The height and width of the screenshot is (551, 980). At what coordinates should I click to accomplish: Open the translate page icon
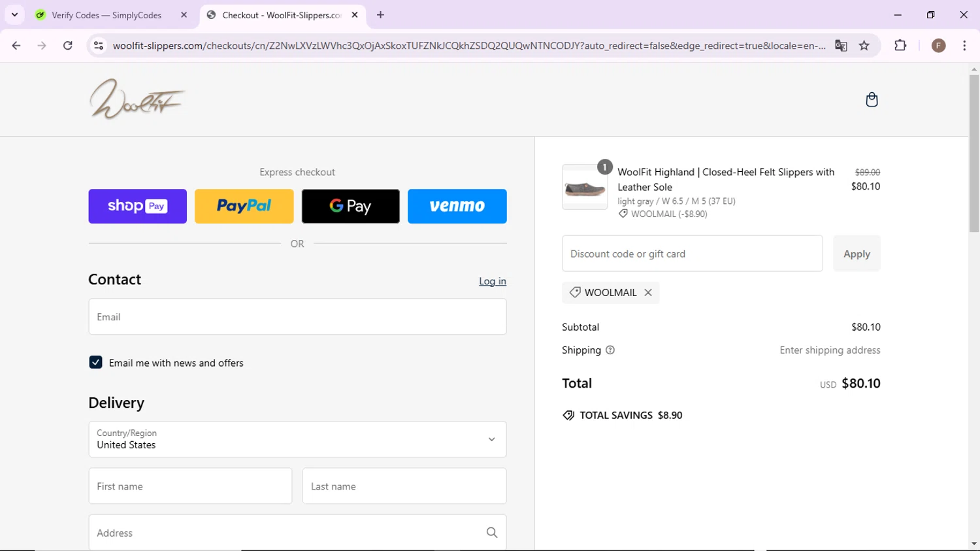841,46
